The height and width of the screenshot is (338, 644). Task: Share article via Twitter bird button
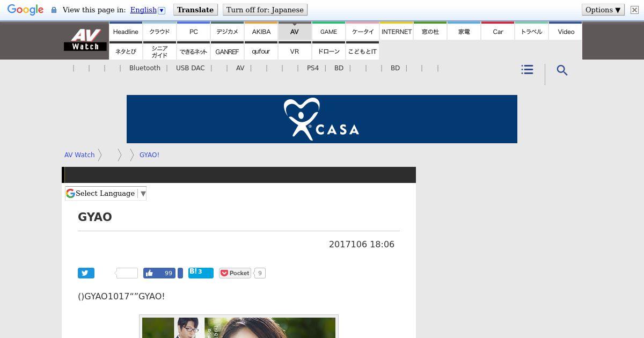point(86,273)
